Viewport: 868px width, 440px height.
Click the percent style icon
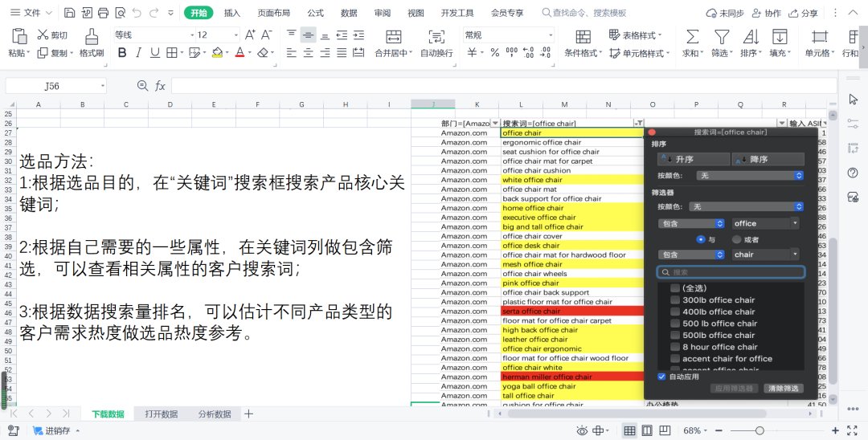tap(495, 53)
